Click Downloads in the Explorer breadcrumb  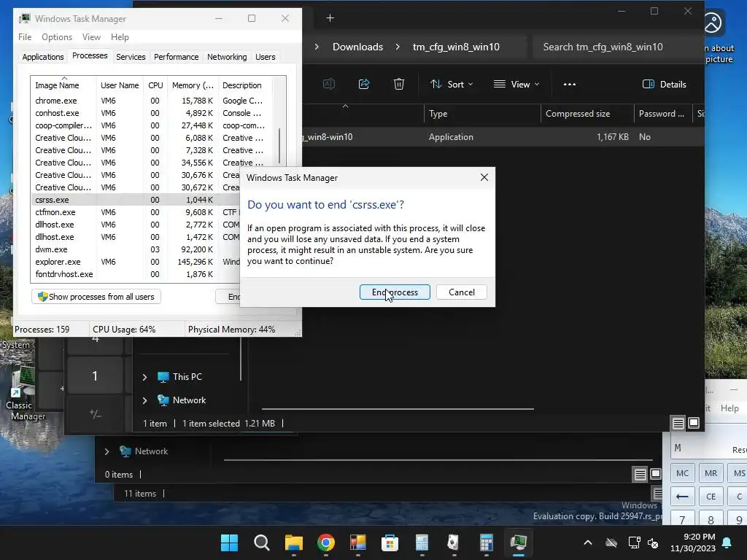click(x=357, y=47)
